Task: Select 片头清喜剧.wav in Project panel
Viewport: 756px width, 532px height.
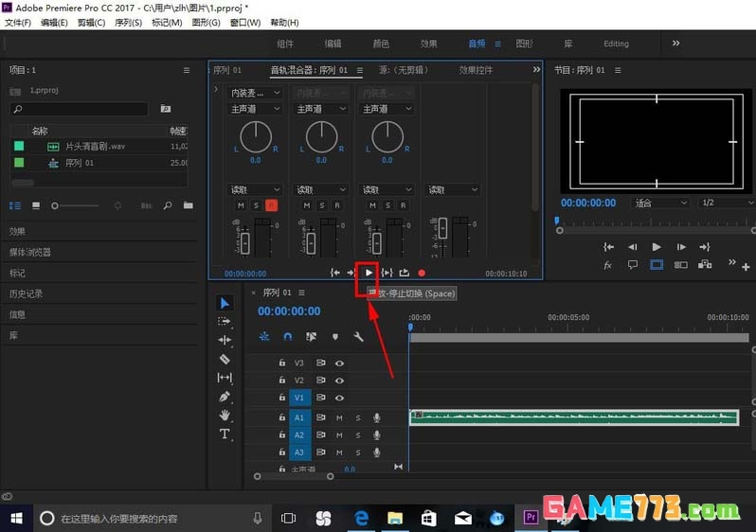Action: pyautogui.click(x=95, y=146)
